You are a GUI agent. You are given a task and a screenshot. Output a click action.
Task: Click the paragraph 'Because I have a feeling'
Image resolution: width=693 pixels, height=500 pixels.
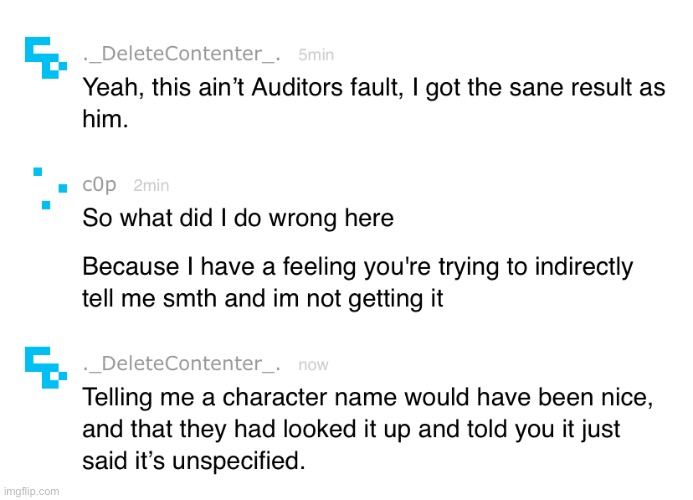click(358, 282)
